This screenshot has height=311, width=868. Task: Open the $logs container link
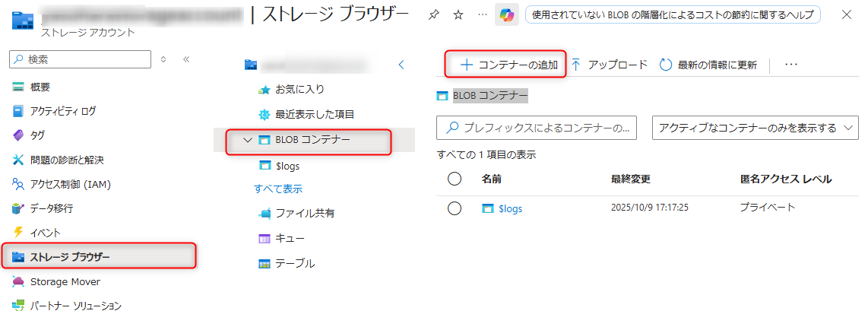pos(509,208)
